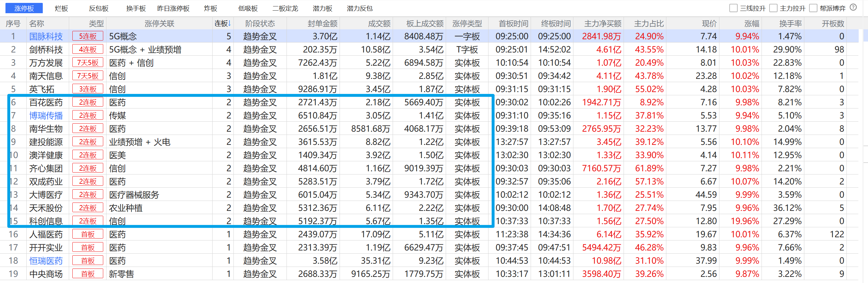This screenshot has width=868, height=283.
Task: Select the 科创信息 stock name
Action: (46, 221)
